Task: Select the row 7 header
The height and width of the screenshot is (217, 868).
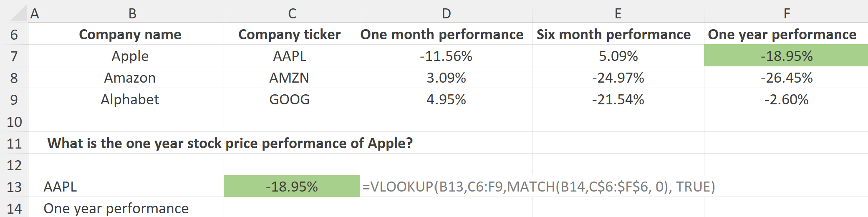Action: (14, 56)
